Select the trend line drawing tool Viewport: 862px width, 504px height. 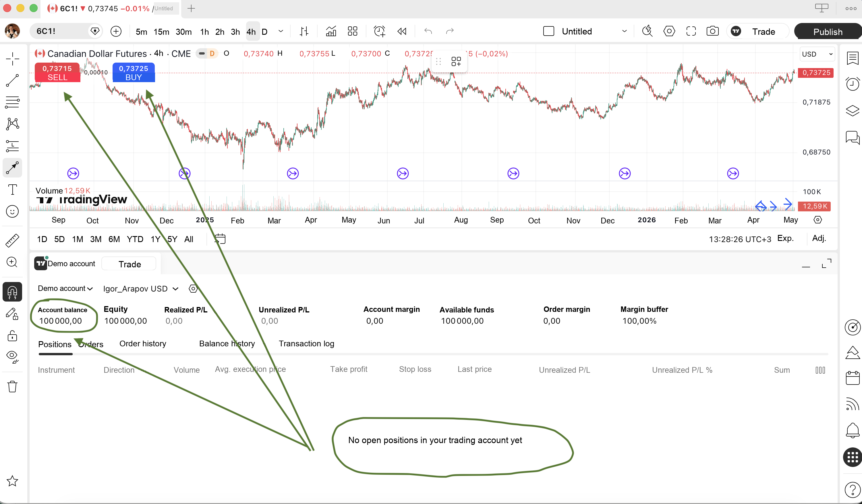(13, 81)
